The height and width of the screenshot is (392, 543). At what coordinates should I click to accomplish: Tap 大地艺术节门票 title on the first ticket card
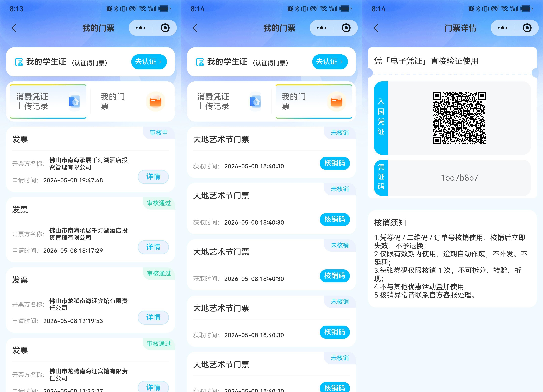click(x=221, y=140)
